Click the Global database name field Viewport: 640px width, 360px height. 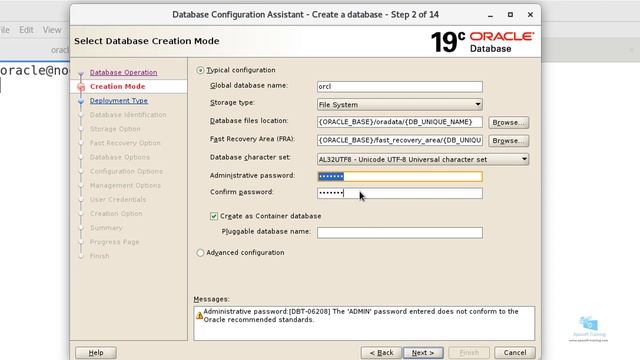pyautogui.click(x=400, y=87)
